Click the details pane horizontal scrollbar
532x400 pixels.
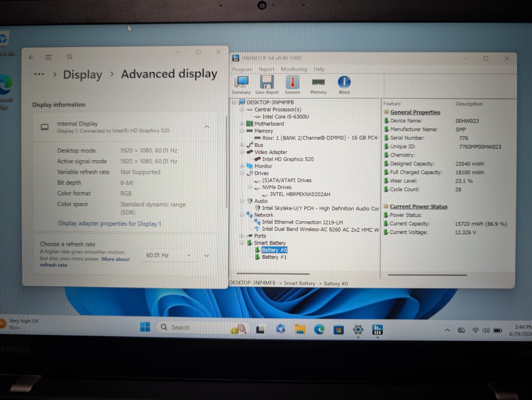click(427, 275)
